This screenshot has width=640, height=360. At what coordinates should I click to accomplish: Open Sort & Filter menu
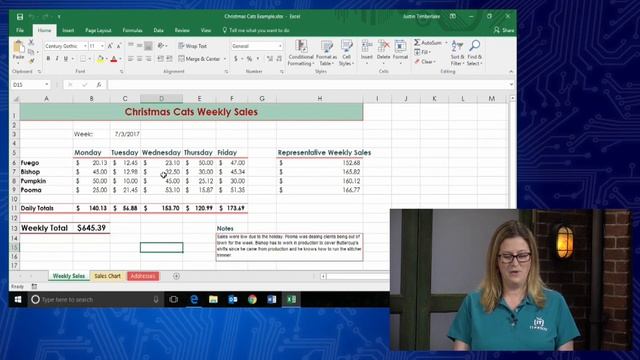tap(457, 53)
